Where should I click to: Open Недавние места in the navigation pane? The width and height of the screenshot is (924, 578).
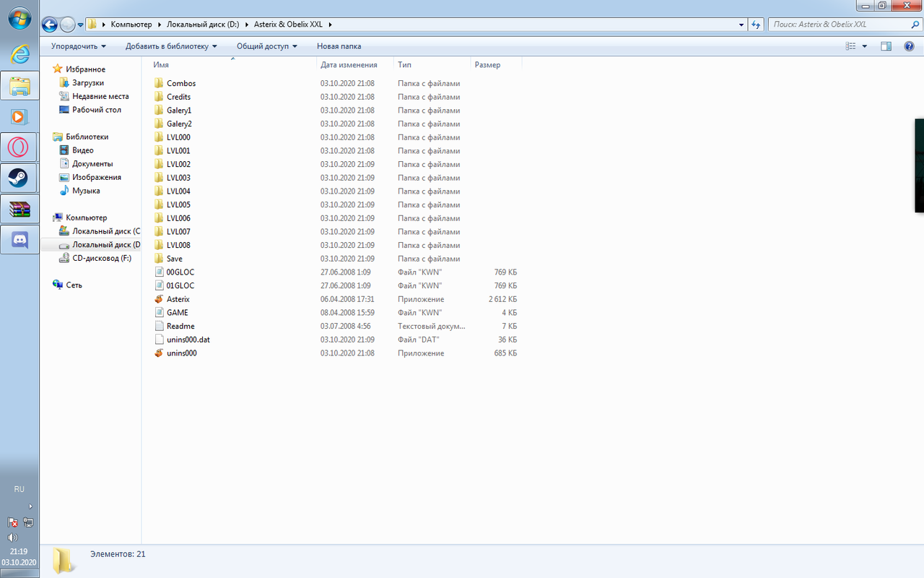click(100, 96)
